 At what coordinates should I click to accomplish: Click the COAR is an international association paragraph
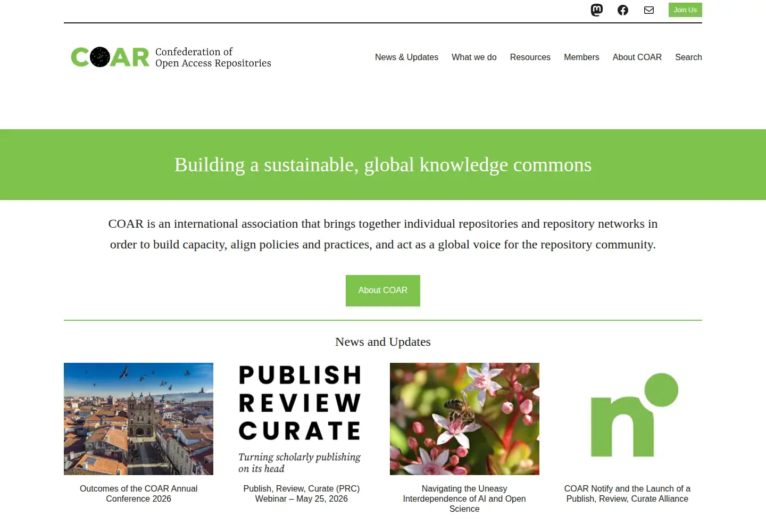383,234
